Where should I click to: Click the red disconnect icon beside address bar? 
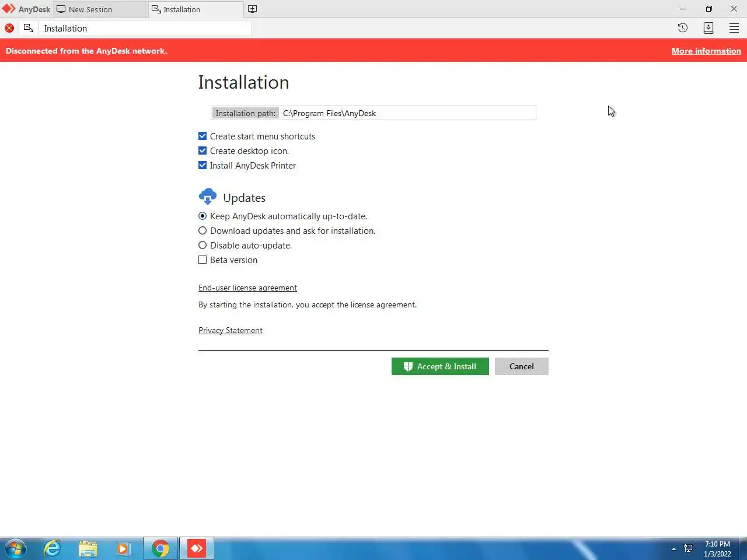pyautogui.click(x=9, y=28)
